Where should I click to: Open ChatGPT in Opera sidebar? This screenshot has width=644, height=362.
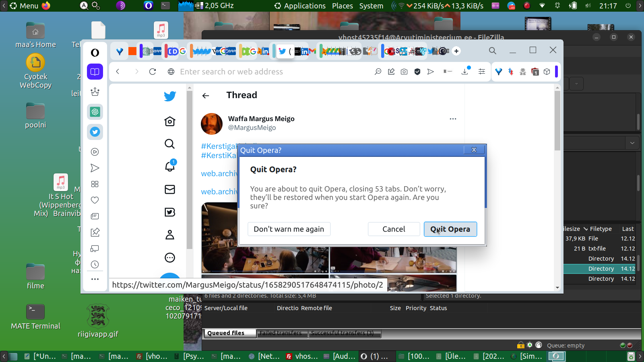click(95, 112)
